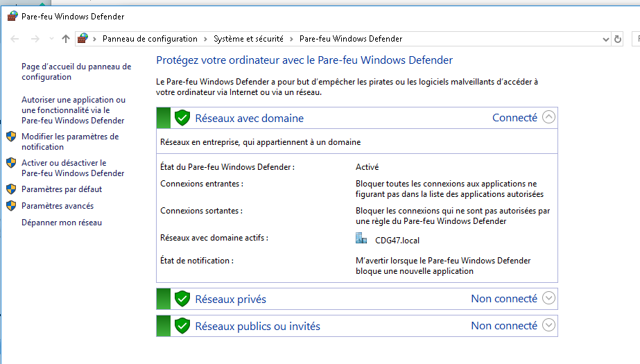Collapse the Réseaux avec domaine section

[x=548, y=117]
